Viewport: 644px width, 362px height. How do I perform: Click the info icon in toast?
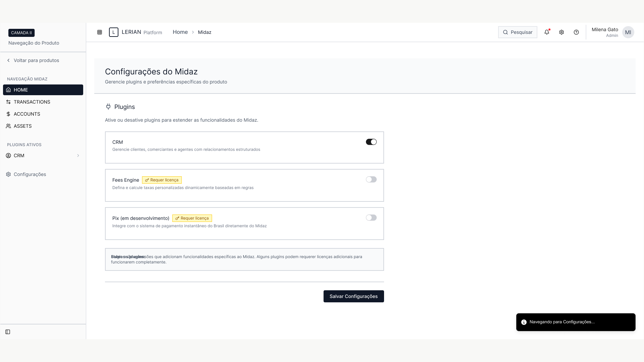(524, 322)
